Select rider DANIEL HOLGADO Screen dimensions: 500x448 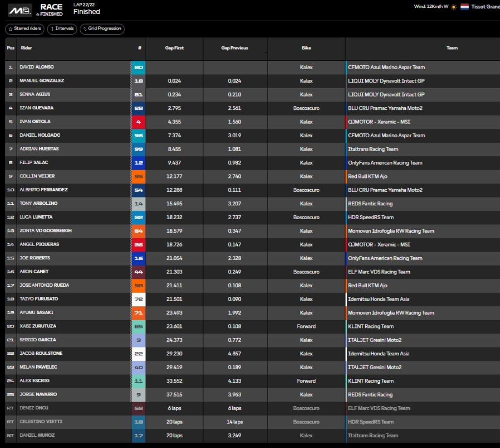pyautogui.click(x=40, y=135)
